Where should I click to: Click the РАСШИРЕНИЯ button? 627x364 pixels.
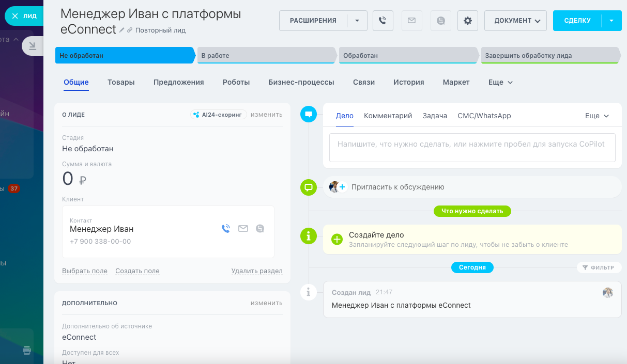click(313, 21)
